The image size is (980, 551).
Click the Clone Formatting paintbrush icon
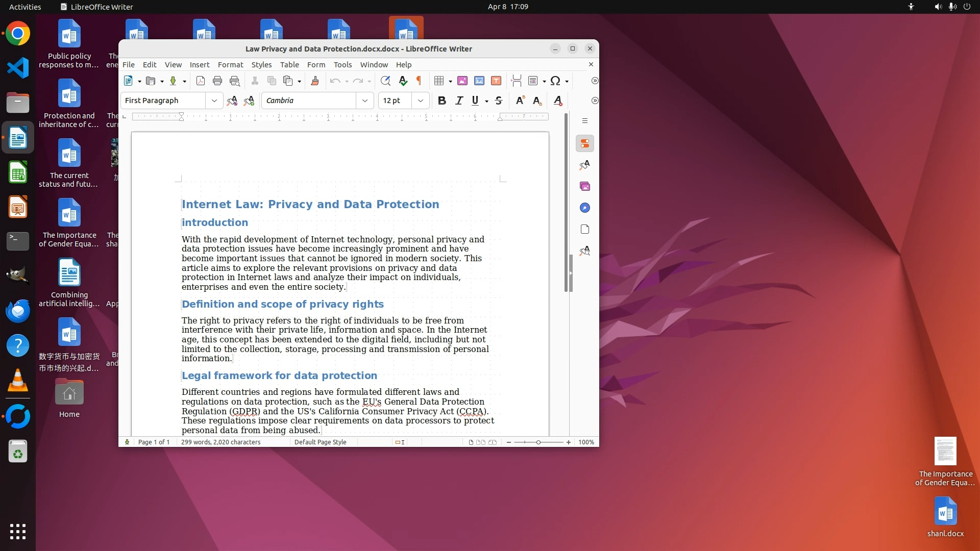pos(315,81)
